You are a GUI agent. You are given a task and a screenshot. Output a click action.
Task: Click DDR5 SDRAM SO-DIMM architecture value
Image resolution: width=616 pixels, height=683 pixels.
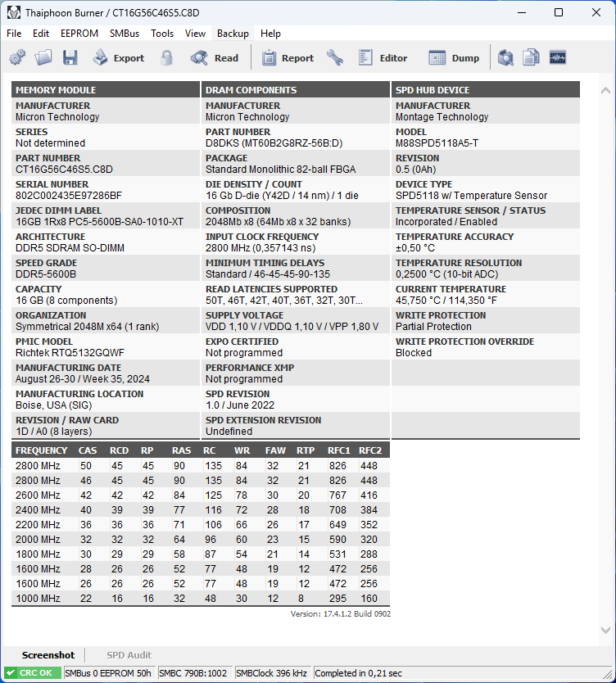pos(70,248)
